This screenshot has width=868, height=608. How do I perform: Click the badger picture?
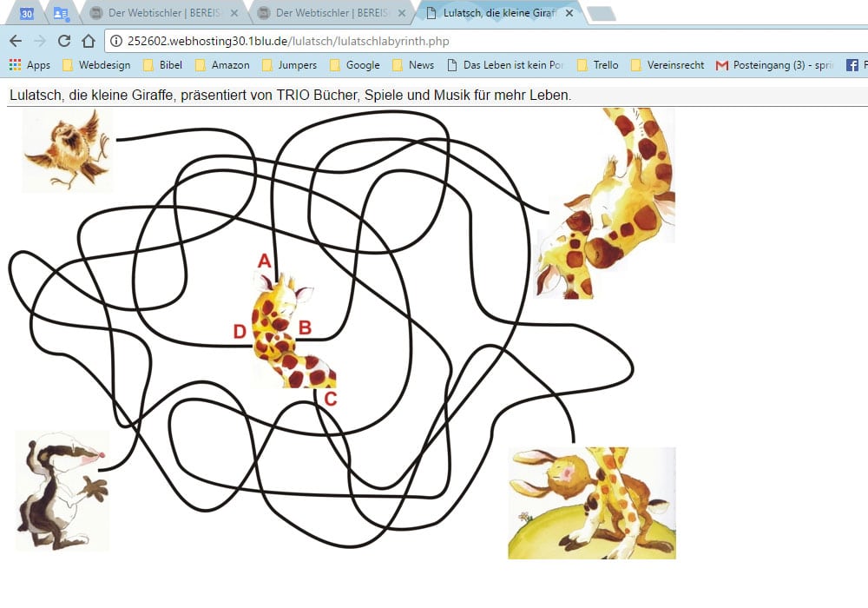[62, 491]
